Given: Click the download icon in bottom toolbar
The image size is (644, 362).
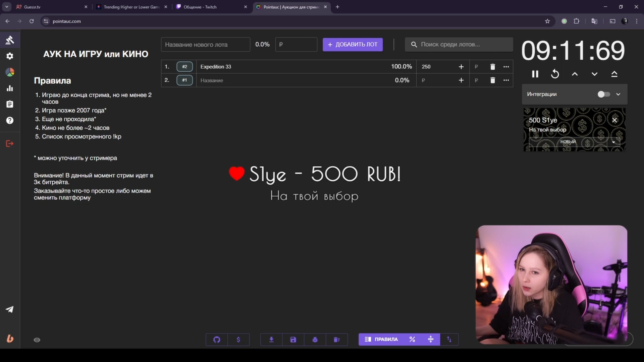Looking at the screenshot, I should (x=271, y=340).
